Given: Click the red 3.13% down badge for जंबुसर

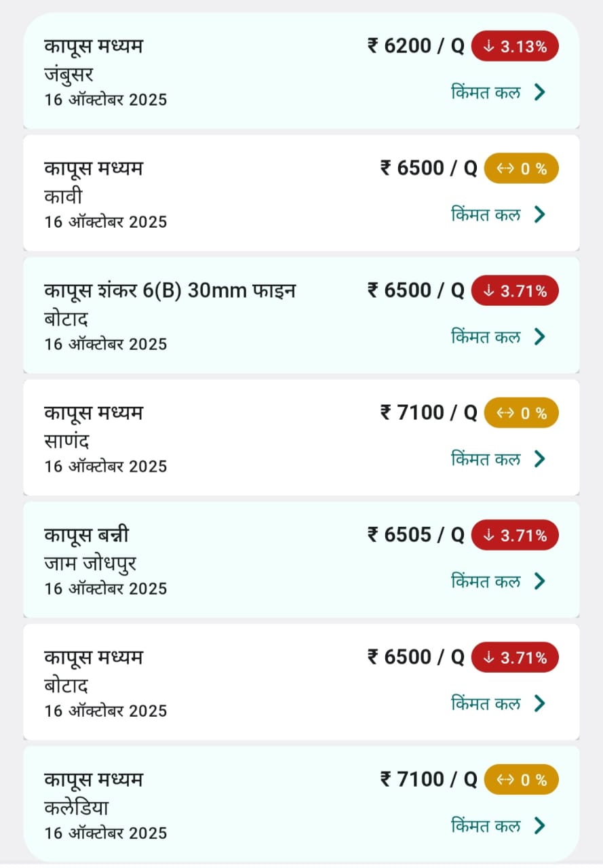Looking at the screenshot, I should click(515, 47).
